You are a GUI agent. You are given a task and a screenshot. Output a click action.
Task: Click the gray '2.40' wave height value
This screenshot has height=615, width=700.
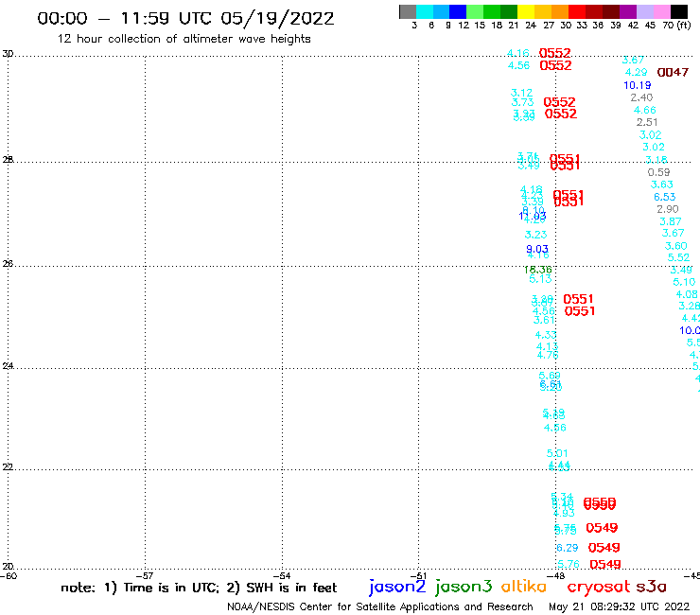pyautogui.click(x=641, y=97)
